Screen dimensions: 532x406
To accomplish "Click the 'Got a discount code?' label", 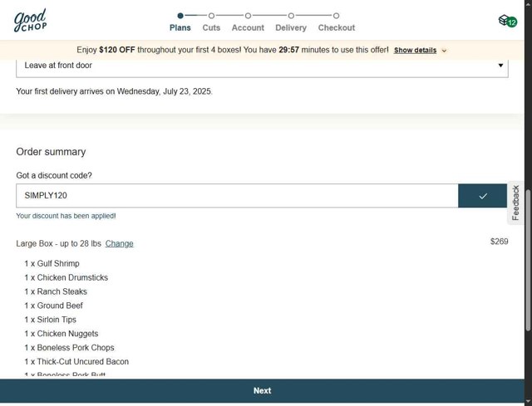I will click(54, 175).
